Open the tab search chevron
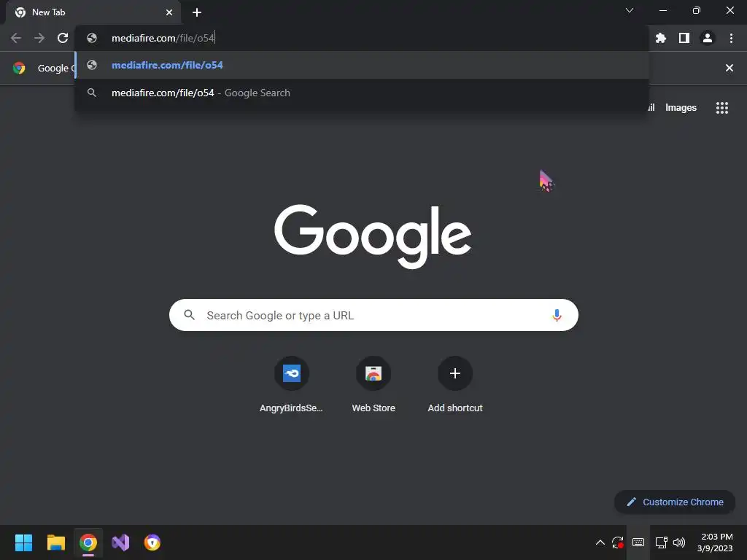Screen dimensions: 747x560 click(630, 10)
